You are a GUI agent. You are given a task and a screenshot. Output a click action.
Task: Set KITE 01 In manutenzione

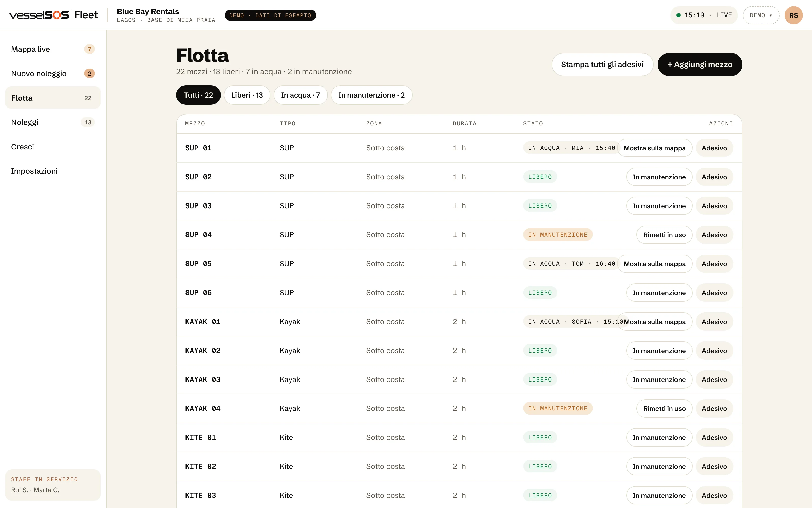pyautogui.click(x=659, y=437)
